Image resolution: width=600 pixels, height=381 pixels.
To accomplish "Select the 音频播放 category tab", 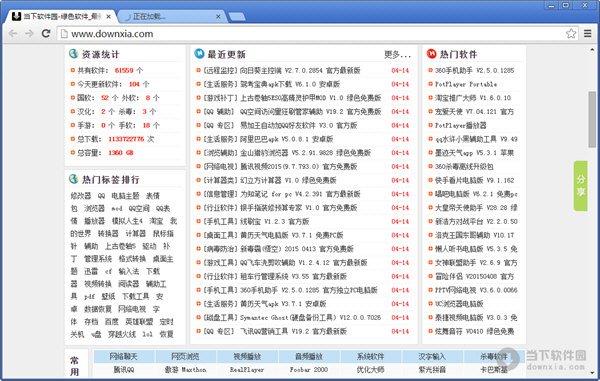I will tap(309, 357).
